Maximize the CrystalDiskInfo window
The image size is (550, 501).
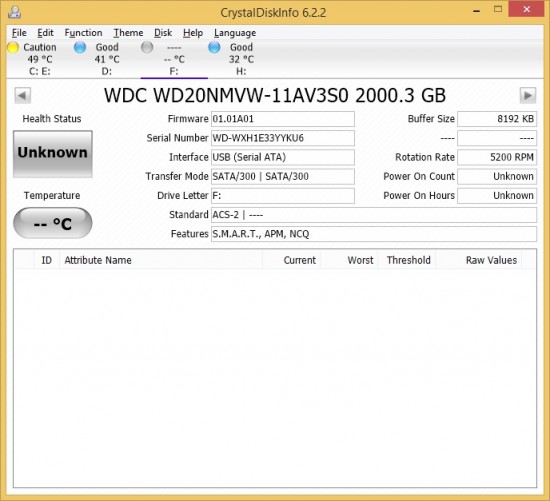[x=498, y=9]
